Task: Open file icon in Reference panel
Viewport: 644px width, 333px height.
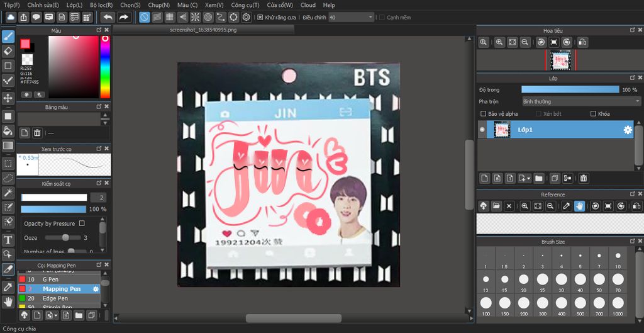Action: tap(496, 206)
